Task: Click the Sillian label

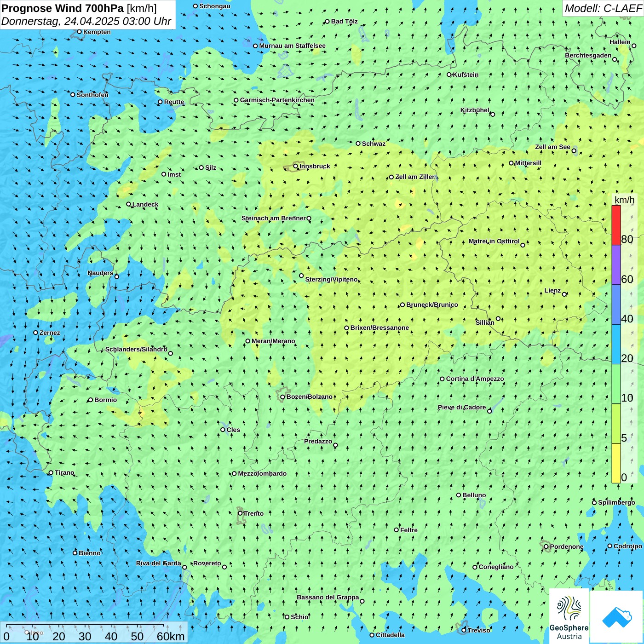Action: pyautogui.click(x=485, y=323)
